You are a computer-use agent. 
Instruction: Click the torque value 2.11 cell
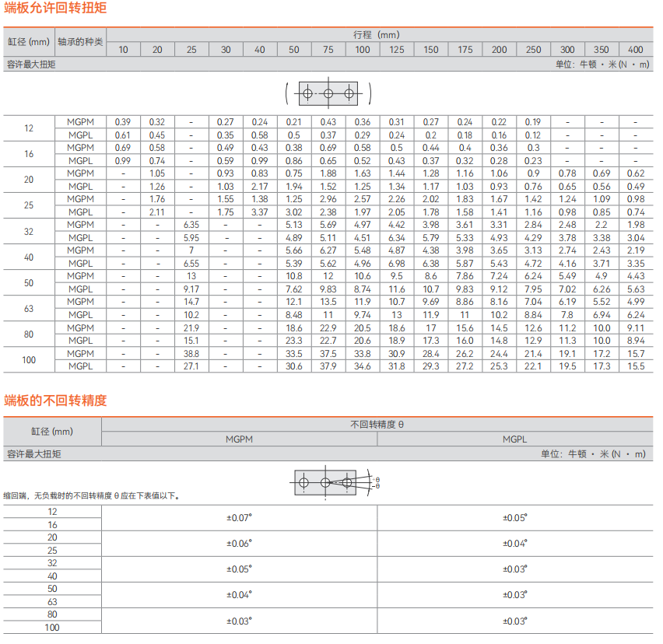pyautogui.click(x=157, y=212)
